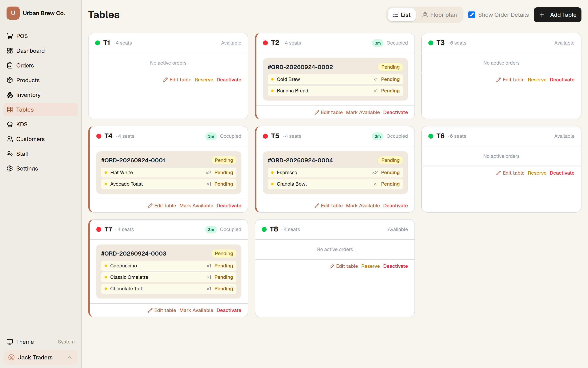Deactivate table T5
The image size is (588, 368).
395,206
